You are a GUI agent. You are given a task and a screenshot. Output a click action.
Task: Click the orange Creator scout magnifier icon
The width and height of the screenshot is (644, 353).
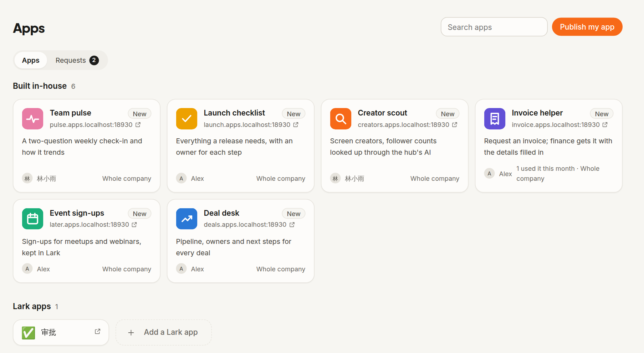[341, 119]
